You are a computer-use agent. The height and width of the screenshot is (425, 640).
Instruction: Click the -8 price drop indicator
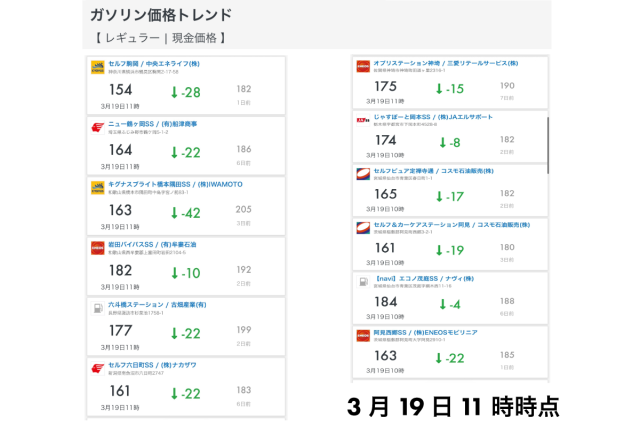tap(450, 142)
